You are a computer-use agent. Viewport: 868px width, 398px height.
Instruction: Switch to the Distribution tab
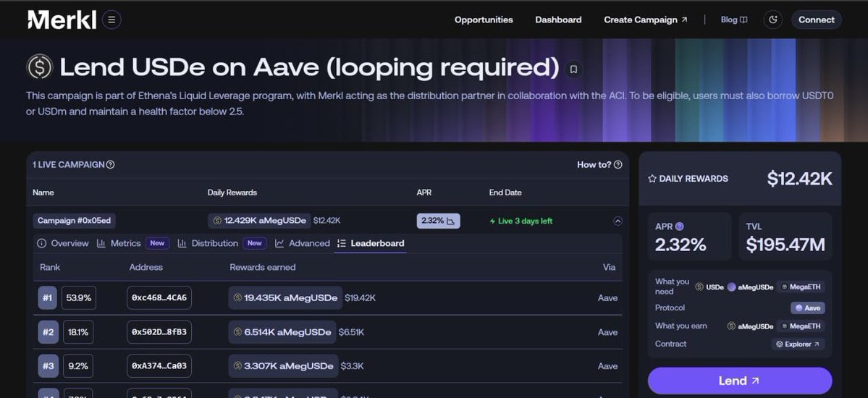point(222,243)
